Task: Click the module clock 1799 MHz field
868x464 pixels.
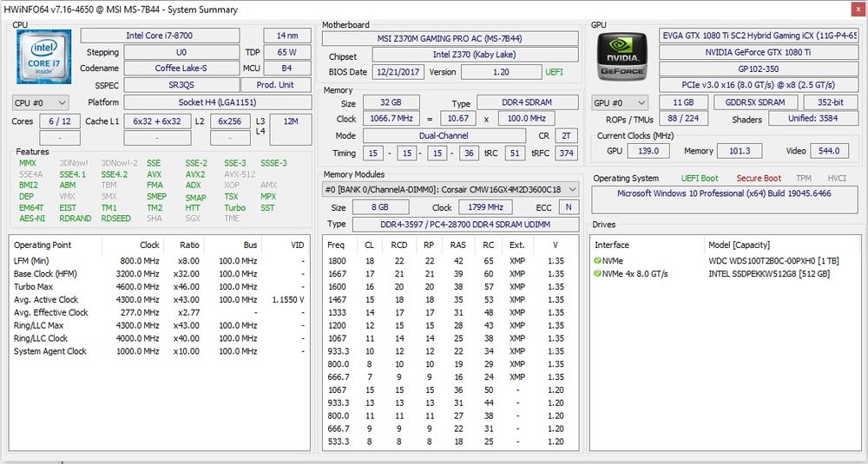Action: tap(485, 207)
